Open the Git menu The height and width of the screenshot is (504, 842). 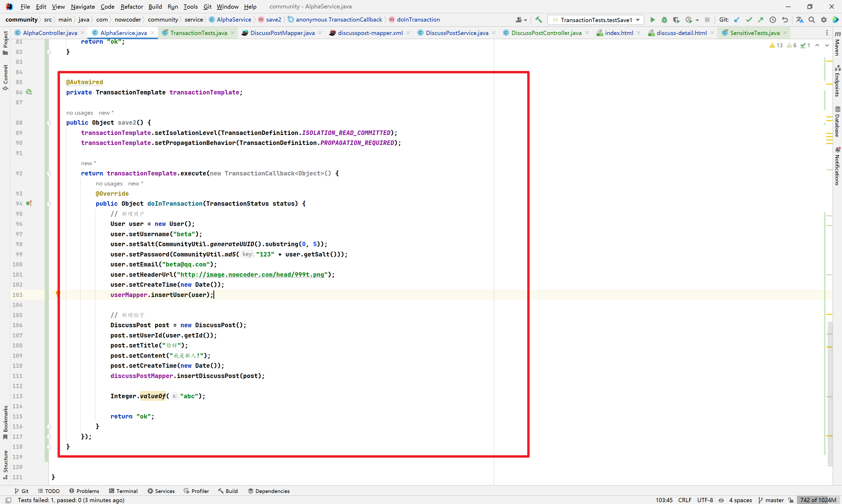pos(207,7)
